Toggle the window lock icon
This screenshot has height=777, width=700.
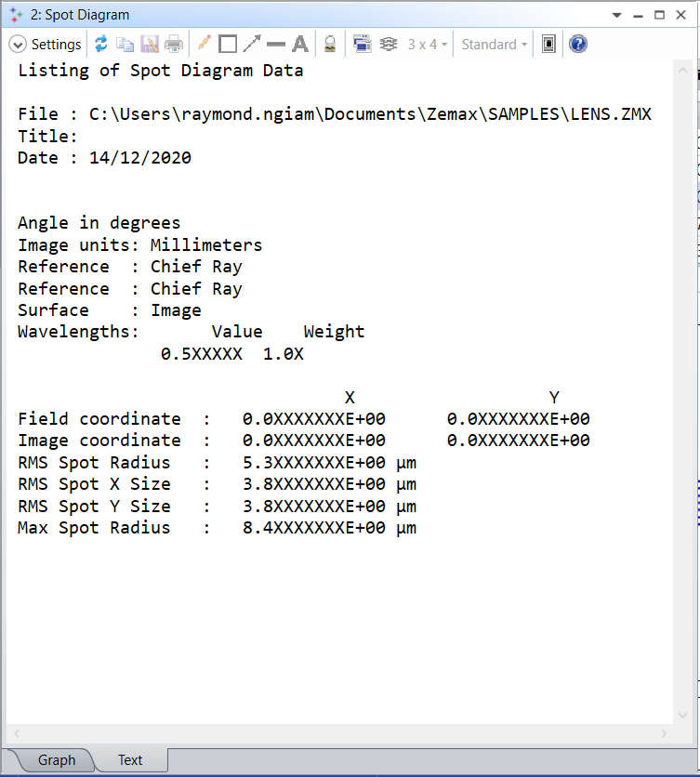329,44
